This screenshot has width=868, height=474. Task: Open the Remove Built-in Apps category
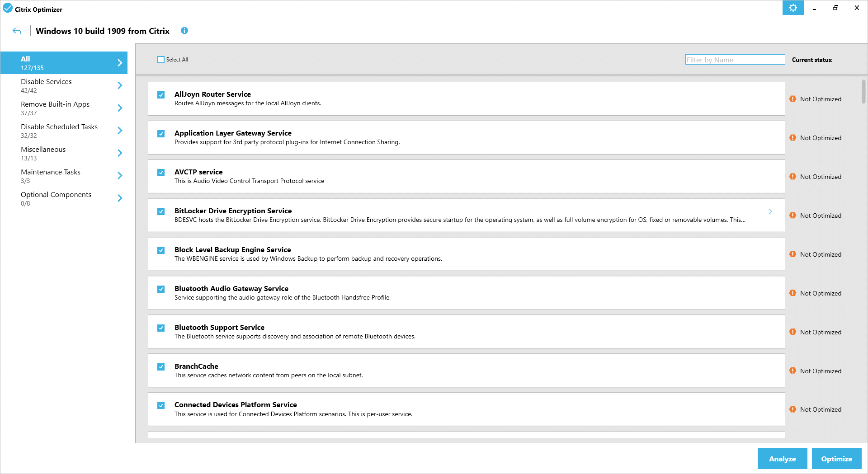[64, 108]
